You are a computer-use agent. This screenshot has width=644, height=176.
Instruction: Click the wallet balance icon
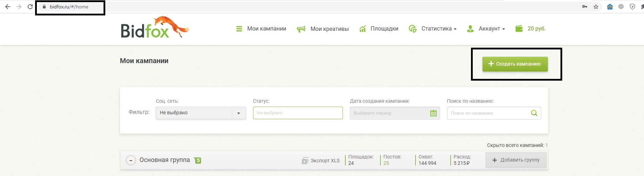(519, 29)
